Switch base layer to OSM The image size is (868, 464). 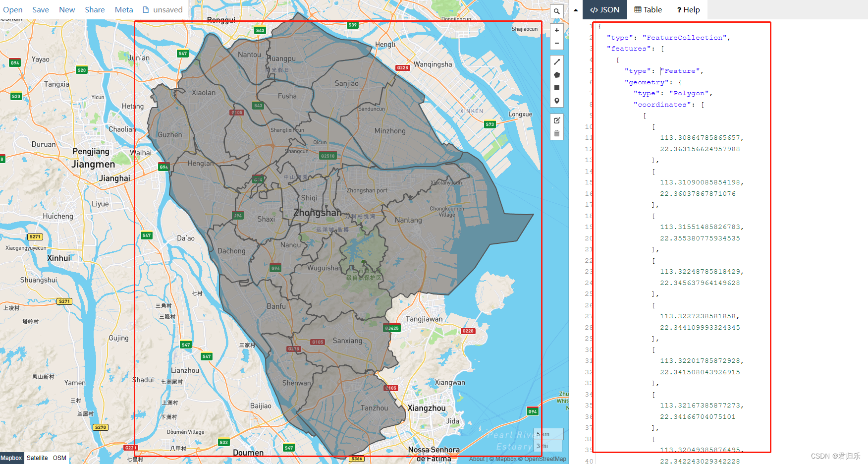(x=59, y=458)
